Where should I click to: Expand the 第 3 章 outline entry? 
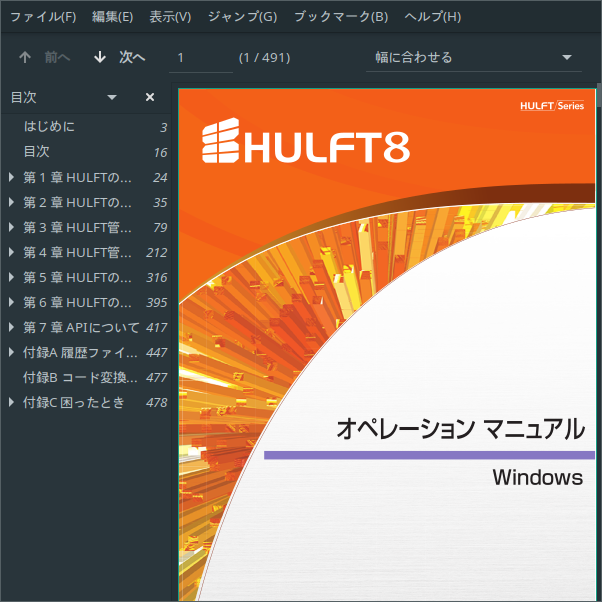12,227
